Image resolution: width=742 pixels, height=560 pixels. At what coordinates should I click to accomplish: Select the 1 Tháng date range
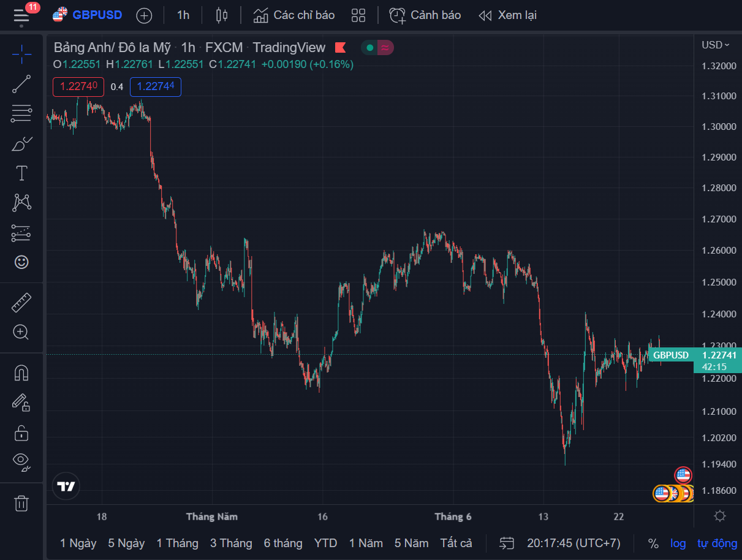[178, 543]
